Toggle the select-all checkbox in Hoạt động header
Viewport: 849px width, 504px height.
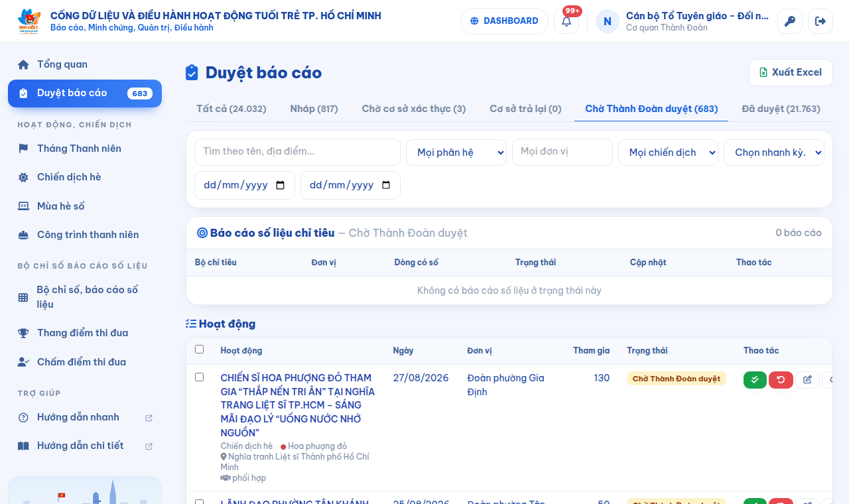click(200, 349)
